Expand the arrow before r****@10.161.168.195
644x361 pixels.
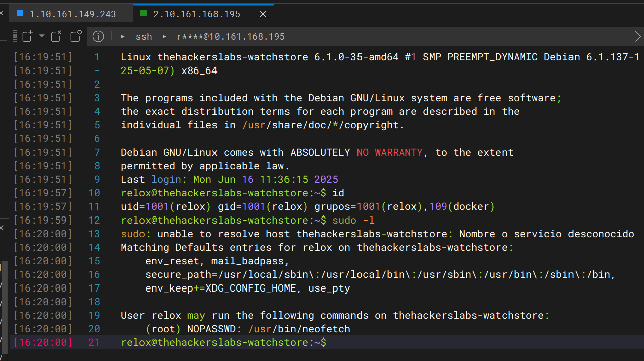[x=164, y=37]
